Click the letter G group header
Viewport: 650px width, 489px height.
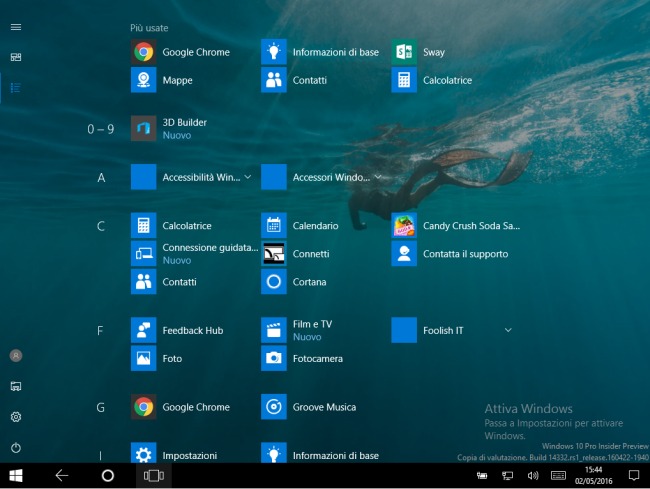100,407
